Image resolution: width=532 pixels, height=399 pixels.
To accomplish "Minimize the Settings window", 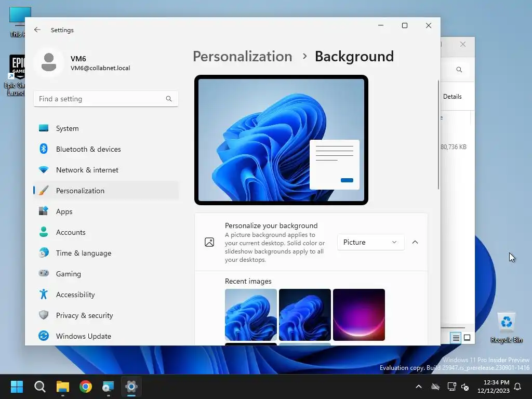I will (x=381, y=25).
